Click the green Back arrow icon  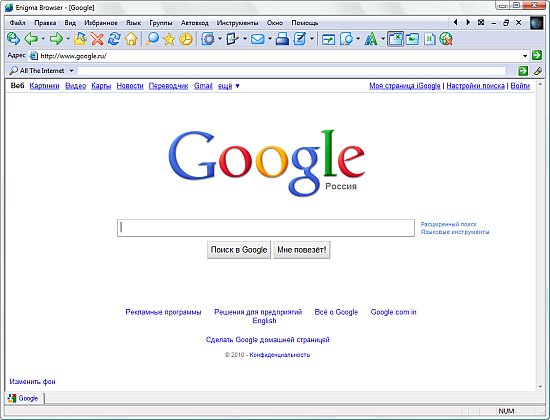pos(31,39)
